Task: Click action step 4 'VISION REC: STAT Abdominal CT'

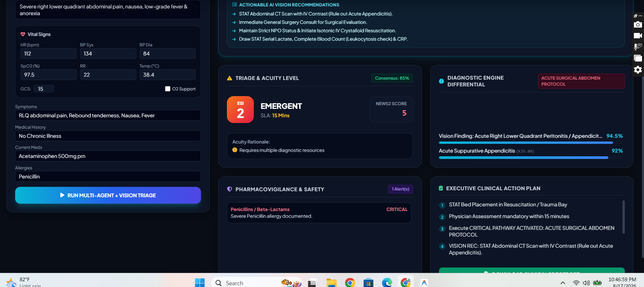Action: pos(531,249)
